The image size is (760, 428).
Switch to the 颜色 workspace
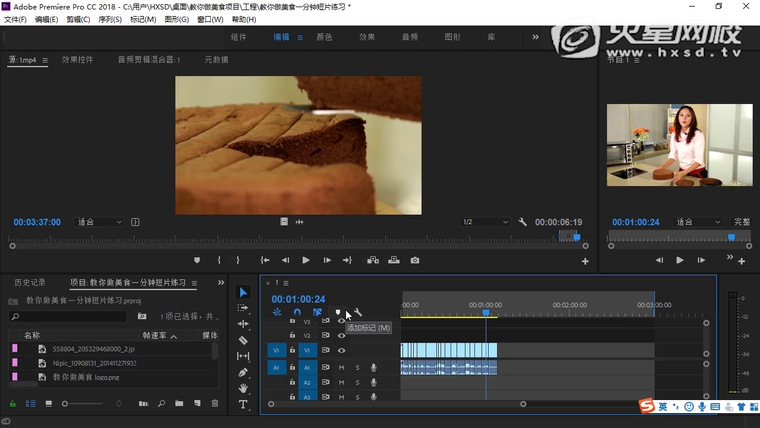[x=324, y=37]
